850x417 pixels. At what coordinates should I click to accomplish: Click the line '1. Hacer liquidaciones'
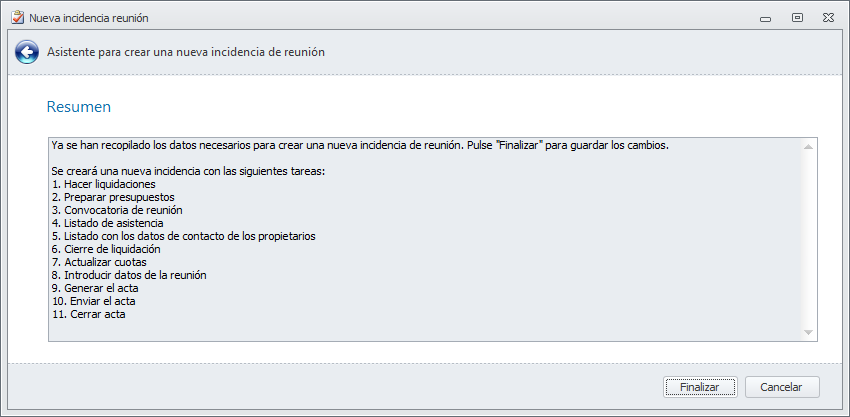104,184
